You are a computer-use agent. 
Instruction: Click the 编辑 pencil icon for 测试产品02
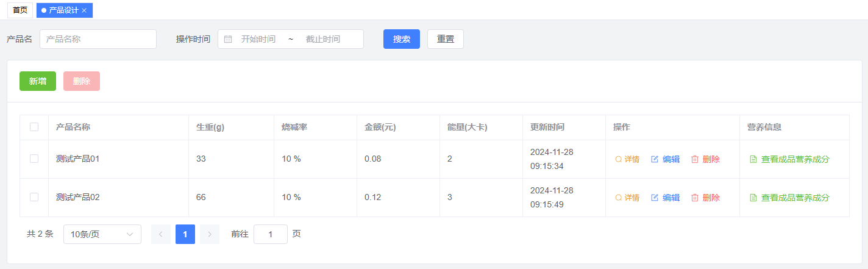tap(655, 198)
